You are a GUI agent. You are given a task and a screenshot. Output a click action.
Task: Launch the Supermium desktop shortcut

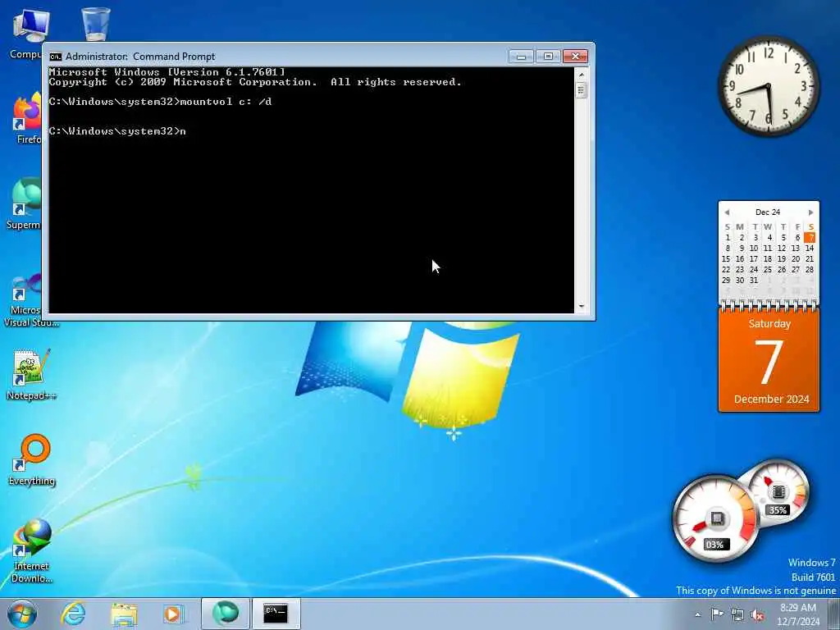[25, 203]
